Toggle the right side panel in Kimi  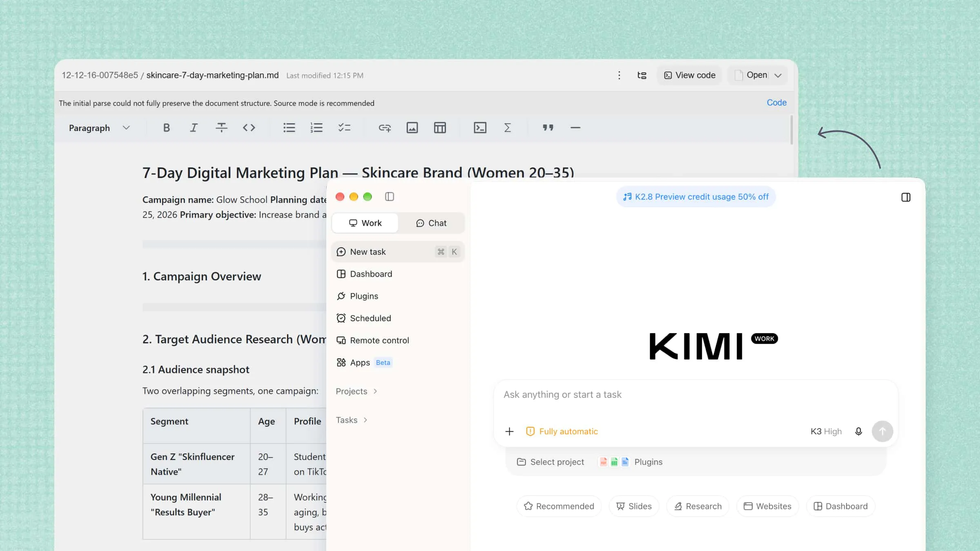coord(906,198)
